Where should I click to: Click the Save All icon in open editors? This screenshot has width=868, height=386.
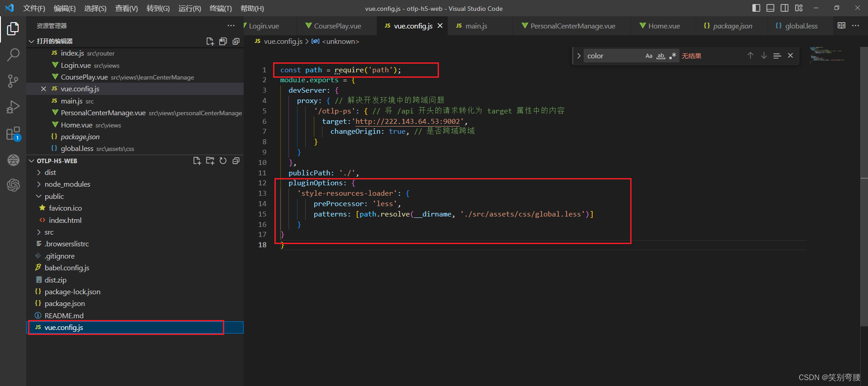(223, 42)
